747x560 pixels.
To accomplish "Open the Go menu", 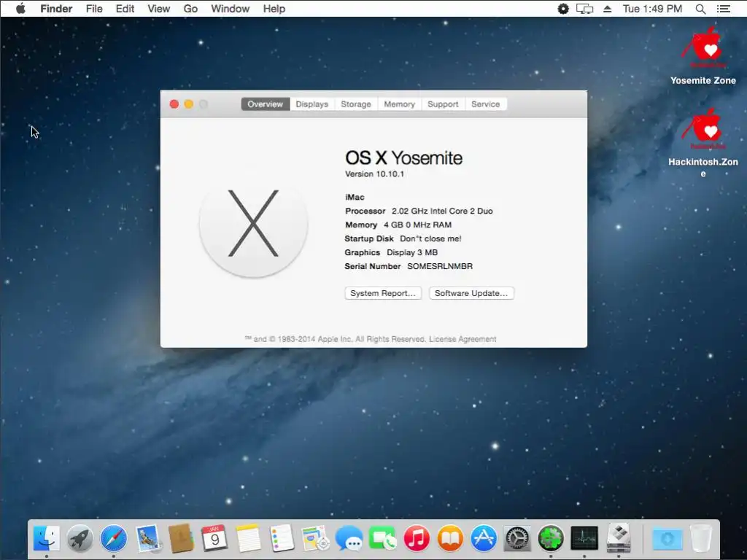I will click(x=190, y=9).
